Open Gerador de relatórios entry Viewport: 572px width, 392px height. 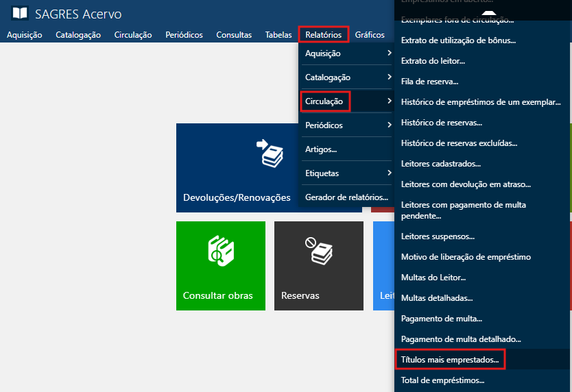pyautogui.click(x=346, y=197)
